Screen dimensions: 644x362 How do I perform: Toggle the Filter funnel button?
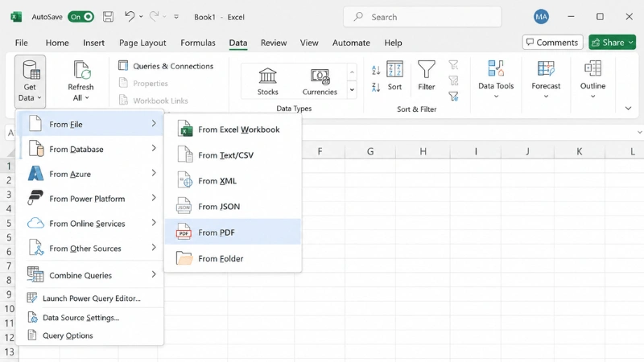[427, 76]
